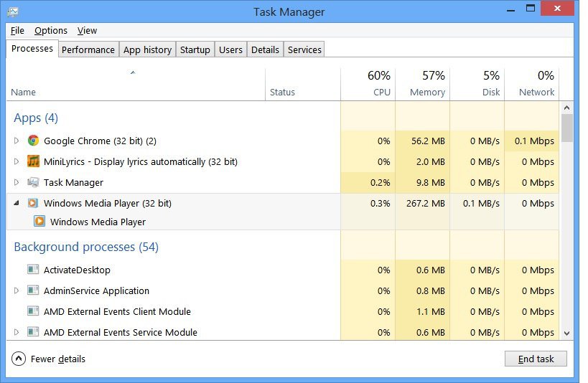Image resolution: width=588 pixels, height=383 pixels.
Task: Select the Processes tab
Action: 32,49
